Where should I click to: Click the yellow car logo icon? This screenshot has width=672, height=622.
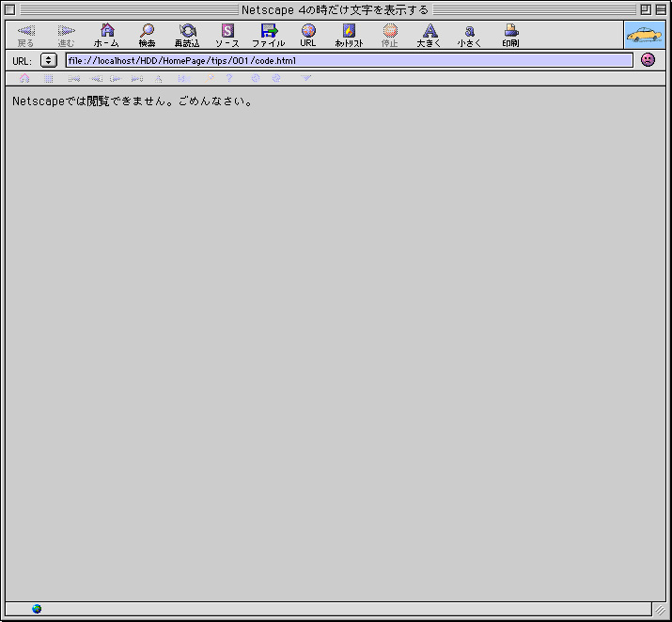coord(645,35)
